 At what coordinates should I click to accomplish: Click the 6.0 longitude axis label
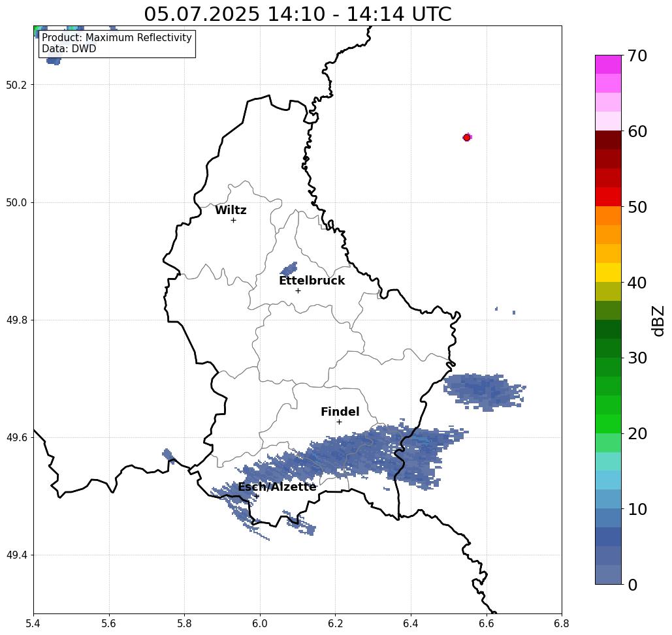pyautogui.click(x=260, y=624)
